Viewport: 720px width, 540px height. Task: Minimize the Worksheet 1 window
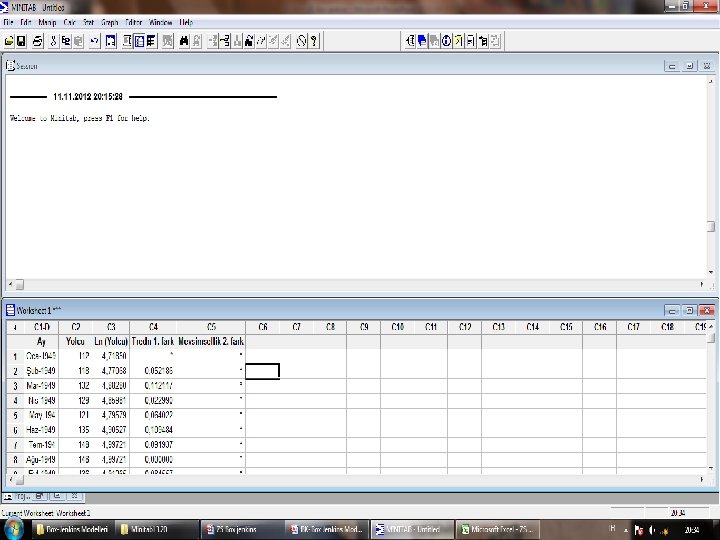point(672,311)
